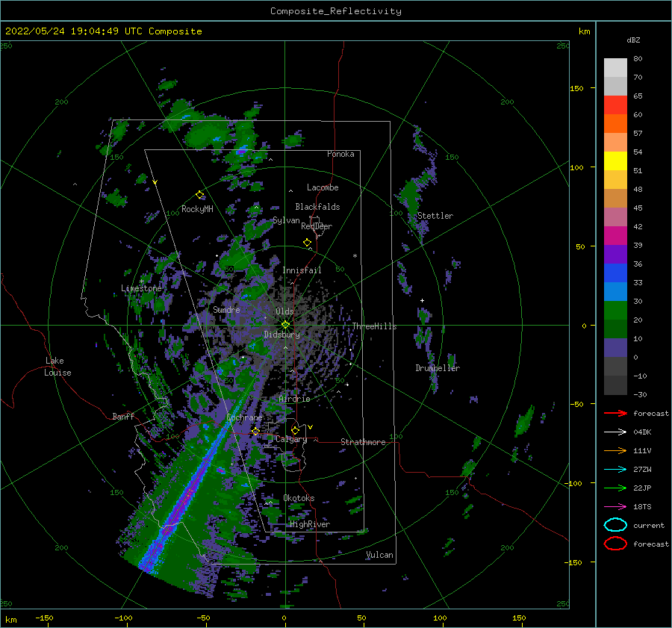Image resolution: width=672 pixels, height=628 pixels.
Task: Click the Sylvan label on the map
Action: click(286, 220)
